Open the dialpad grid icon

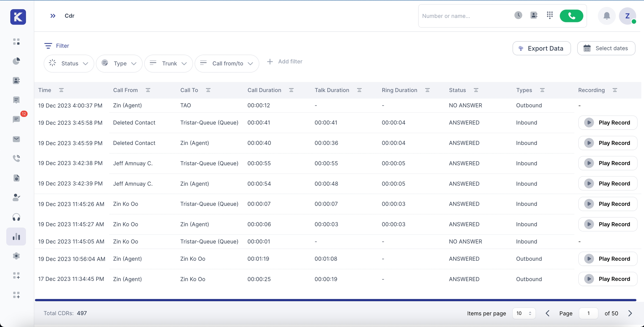tap(550, 15)
